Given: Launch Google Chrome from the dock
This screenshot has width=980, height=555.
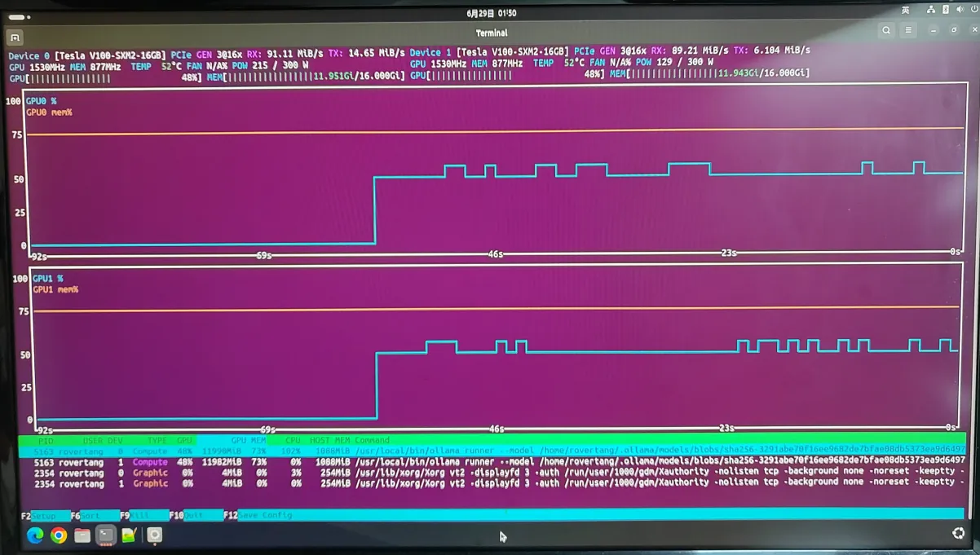Looking at the screenshot, I should 59,535.
